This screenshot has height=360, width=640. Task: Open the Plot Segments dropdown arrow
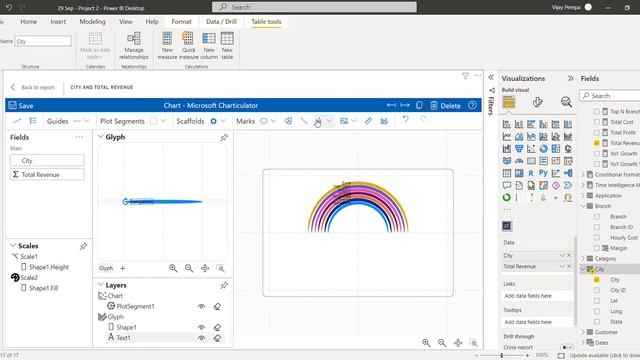[163, 121]
